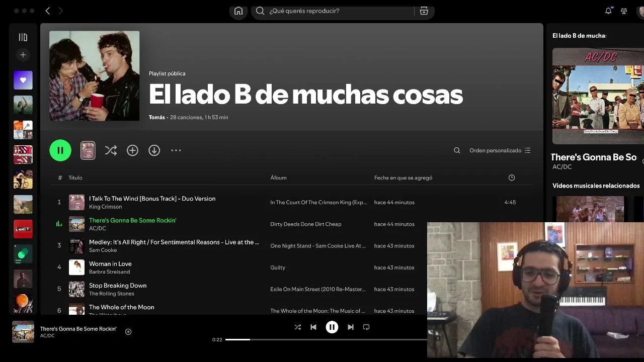644x362 pixels.
Task: Pause the playlist with green button
Action: (x=60, y=150)
